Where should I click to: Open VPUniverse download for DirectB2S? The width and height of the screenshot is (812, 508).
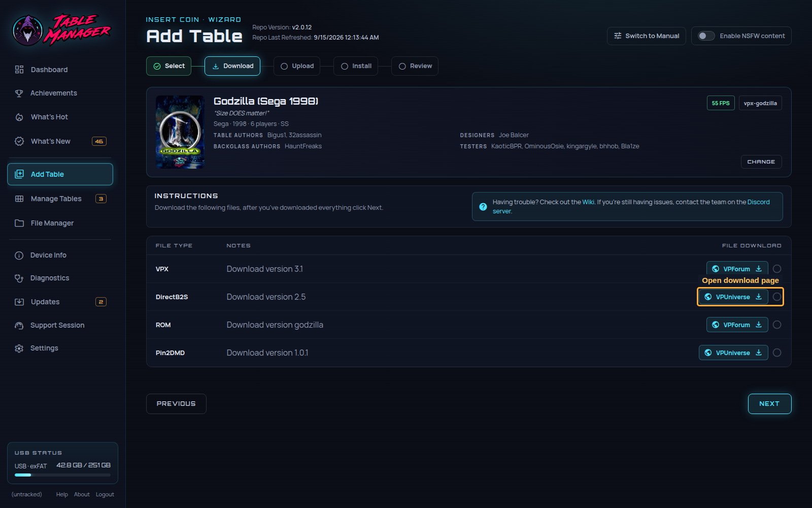[x=733, y=297]
